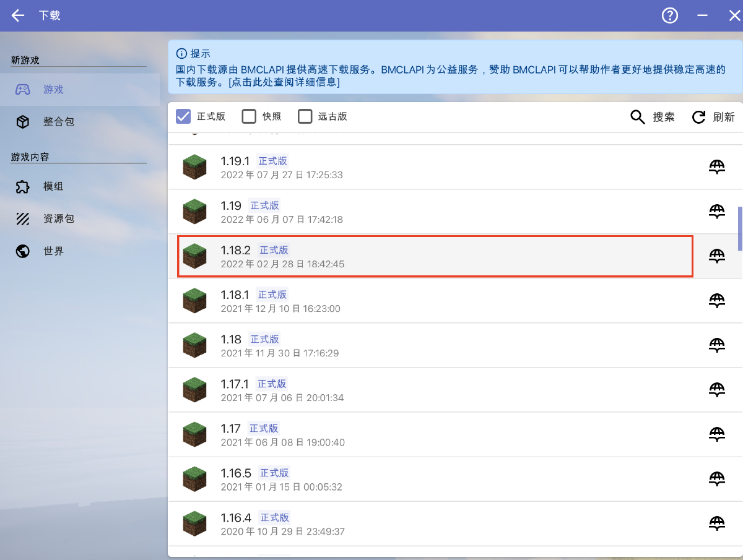Select version 1.18.1 list entry
Screen dimensions: 743x560
coord(433,301)
